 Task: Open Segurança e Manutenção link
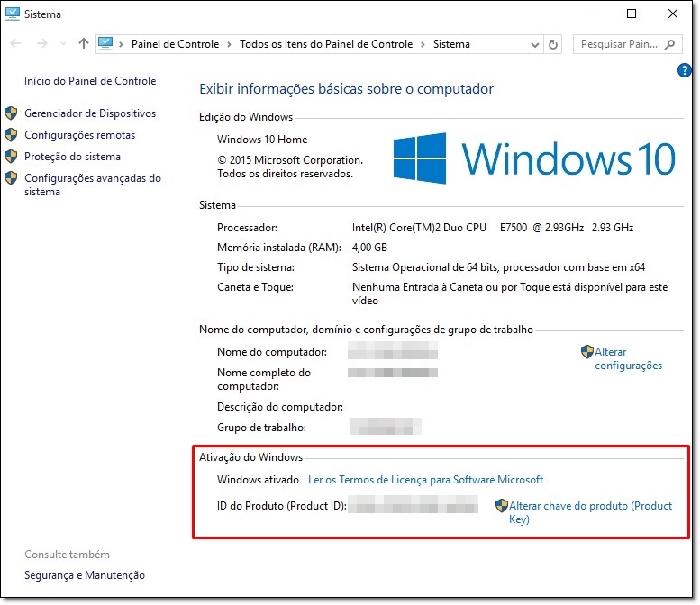[x=85, y=575]
